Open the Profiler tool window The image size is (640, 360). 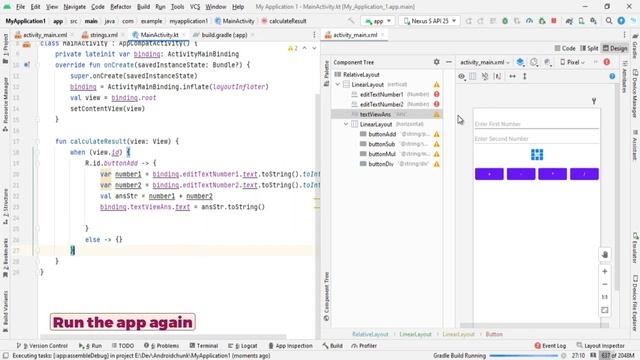click(364, 346)
